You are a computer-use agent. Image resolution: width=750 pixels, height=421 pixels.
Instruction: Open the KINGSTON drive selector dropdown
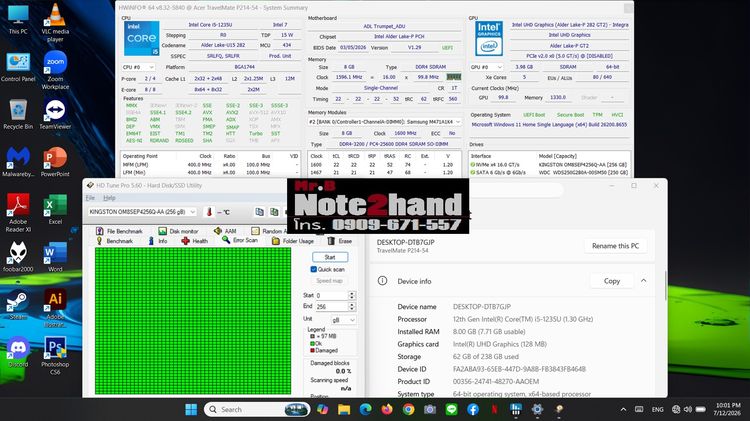[x=142, y=212]
